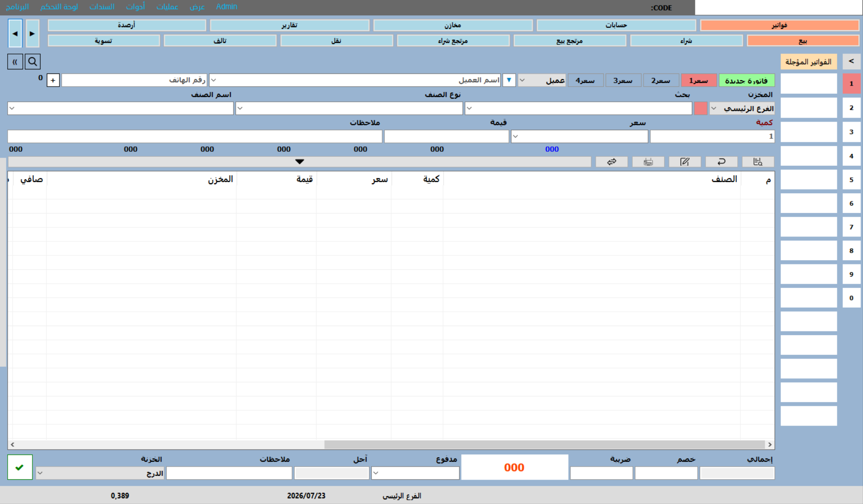Open the عرض menu

tap(197, 7)
